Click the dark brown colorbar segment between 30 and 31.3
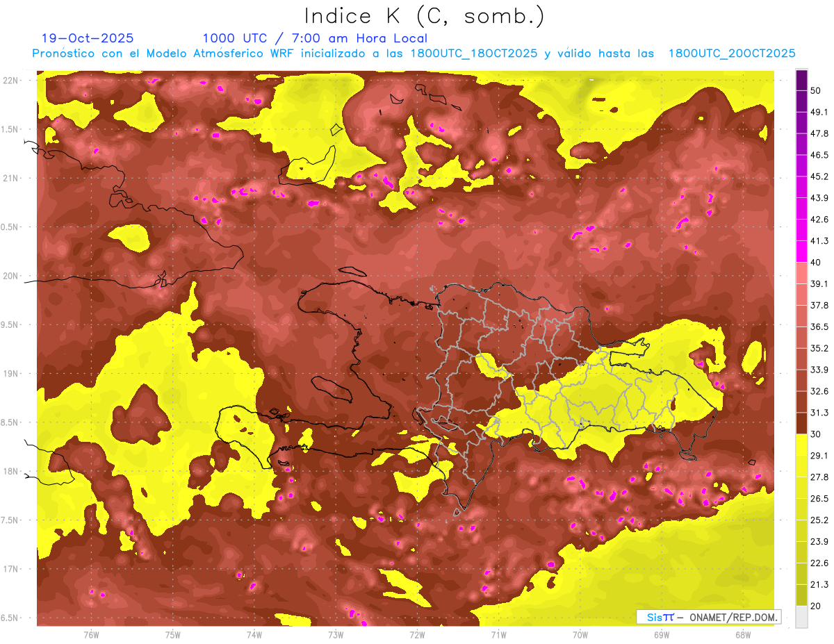834x644 pixels. pyautogui.click(x=801, y=424)
